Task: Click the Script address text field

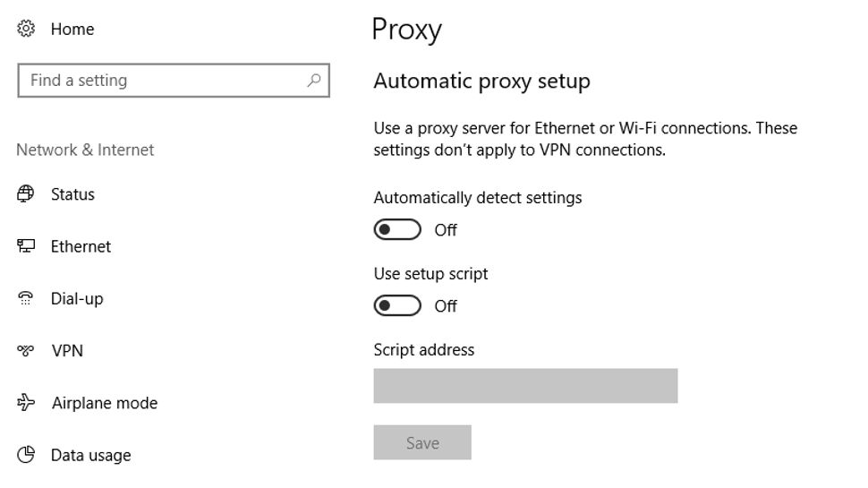Action: pyautogui.click(x=525, y=386)
